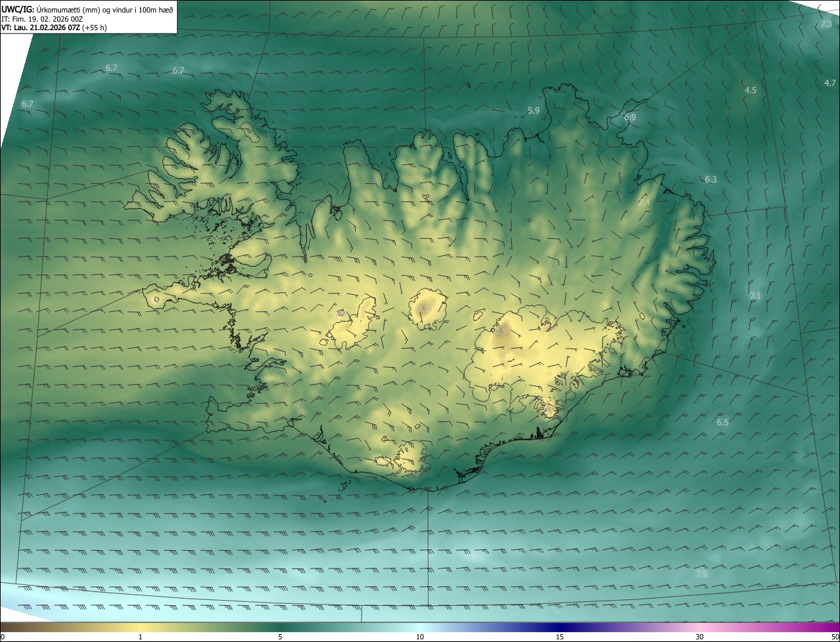
Task: Click the 4.5 value label
Action: pyautogui.click(x=751, y=90)
